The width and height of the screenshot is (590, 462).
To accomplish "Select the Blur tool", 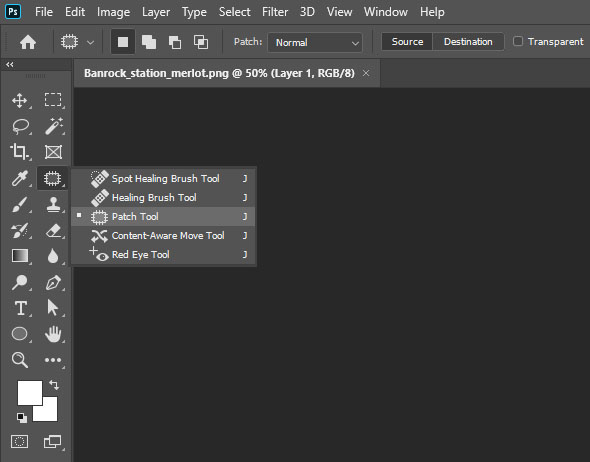I will [53, 256].
